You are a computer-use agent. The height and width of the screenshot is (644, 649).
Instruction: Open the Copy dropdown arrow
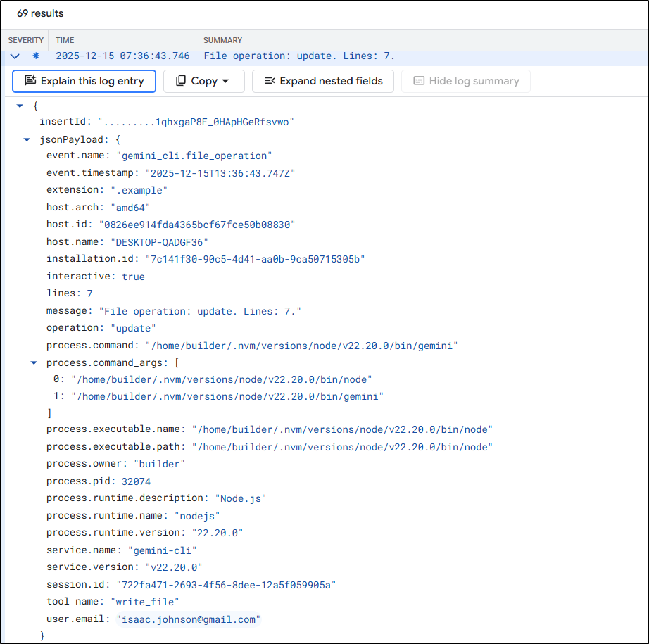226,82
